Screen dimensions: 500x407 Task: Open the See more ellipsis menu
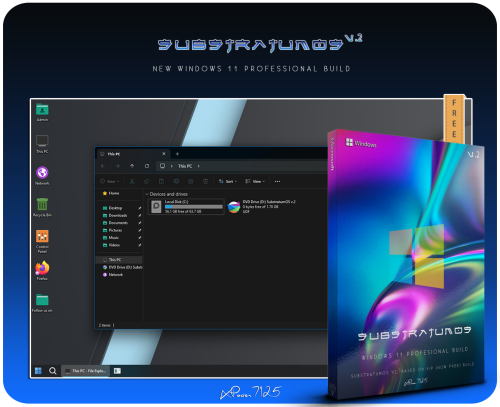[x=277, y=181]
